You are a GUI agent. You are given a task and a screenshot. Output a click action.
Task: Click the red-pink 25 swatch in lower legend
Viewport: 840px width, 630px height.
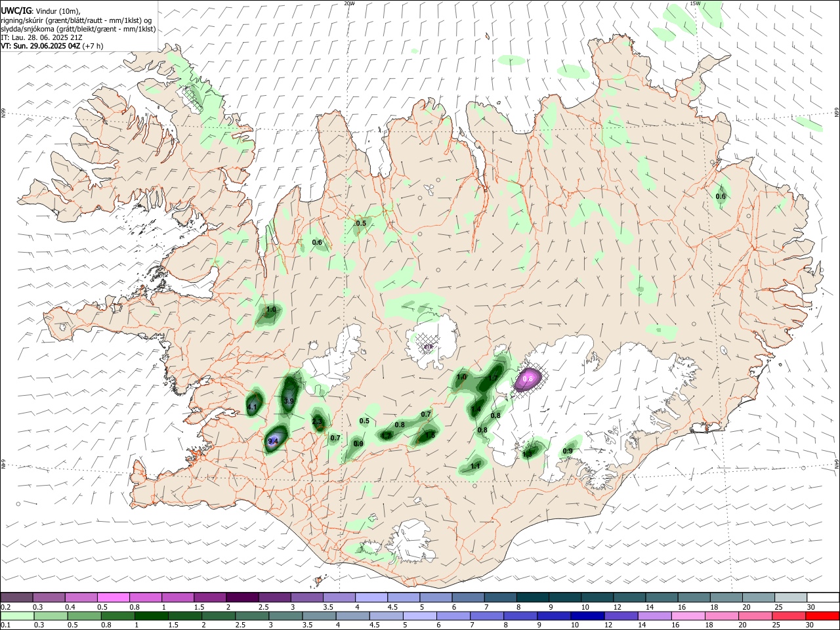tap(789, 616)
